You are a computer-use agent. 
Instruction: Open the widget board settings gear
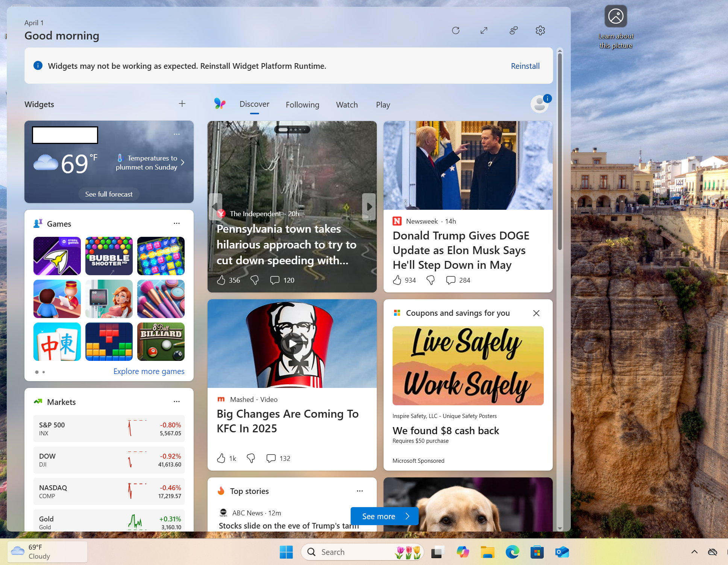click(x=540, y=30)
